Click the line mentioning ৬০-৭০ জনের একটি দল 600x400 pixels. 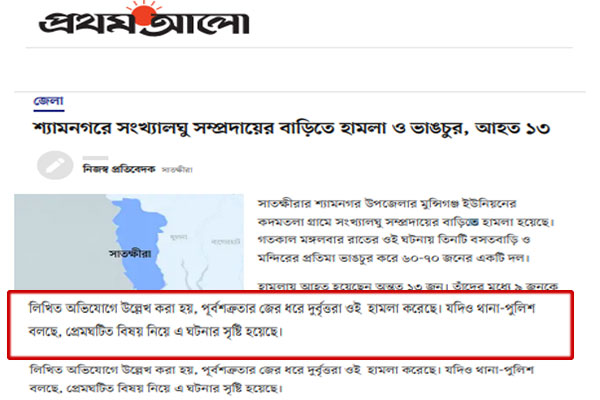point(393,258)
